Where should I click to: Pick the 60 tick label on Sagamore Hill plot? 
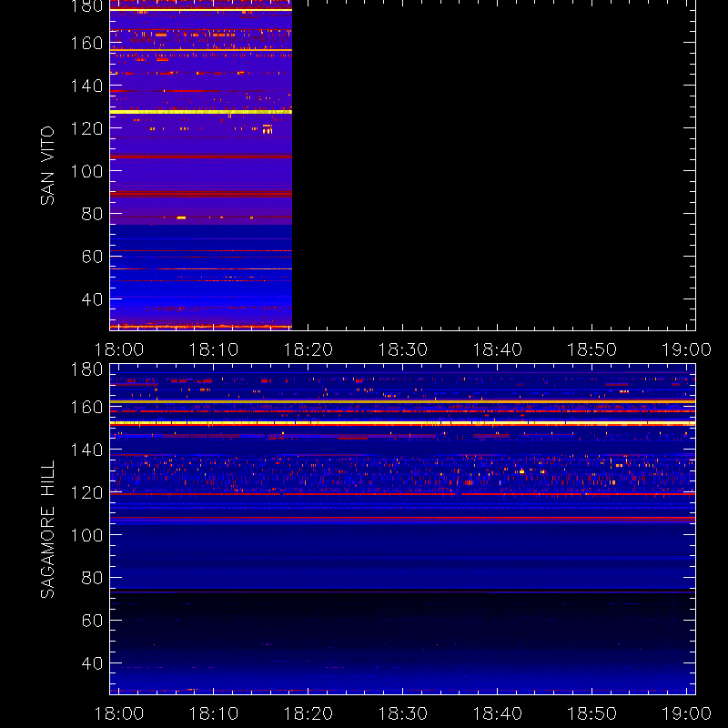point(93,621)
